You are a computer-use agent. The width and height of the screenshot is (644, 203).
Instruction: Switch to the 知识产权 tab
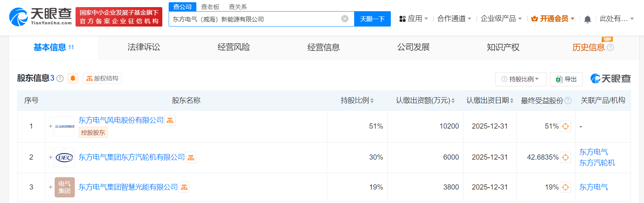coord(503,47)
